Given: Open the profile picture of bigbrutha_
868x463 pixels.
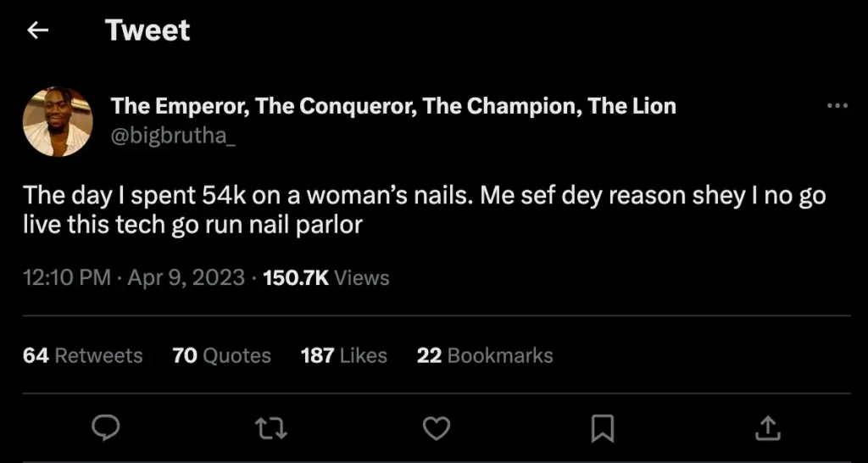Looking at the screenshot, I should pyautogui.click(x=58, y=121).
